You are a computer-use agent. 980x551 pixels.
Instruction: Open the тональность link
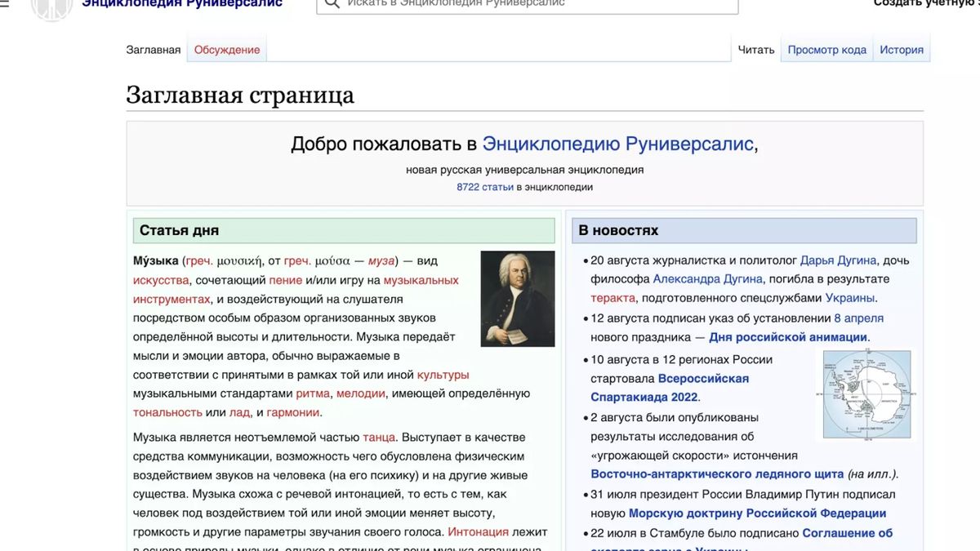coord(167,412)
